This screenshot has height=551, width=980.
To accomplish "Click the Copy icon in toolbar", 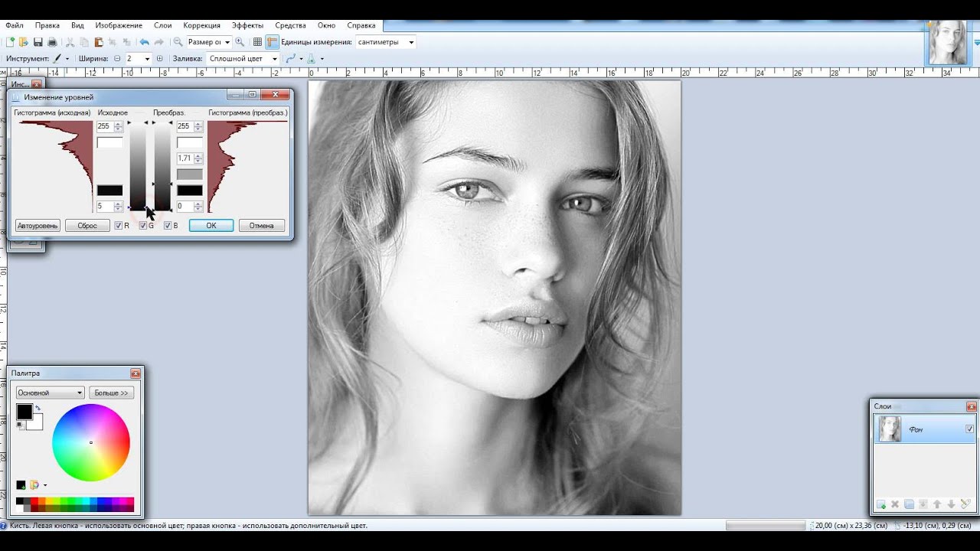I will (x=84, y=42).
